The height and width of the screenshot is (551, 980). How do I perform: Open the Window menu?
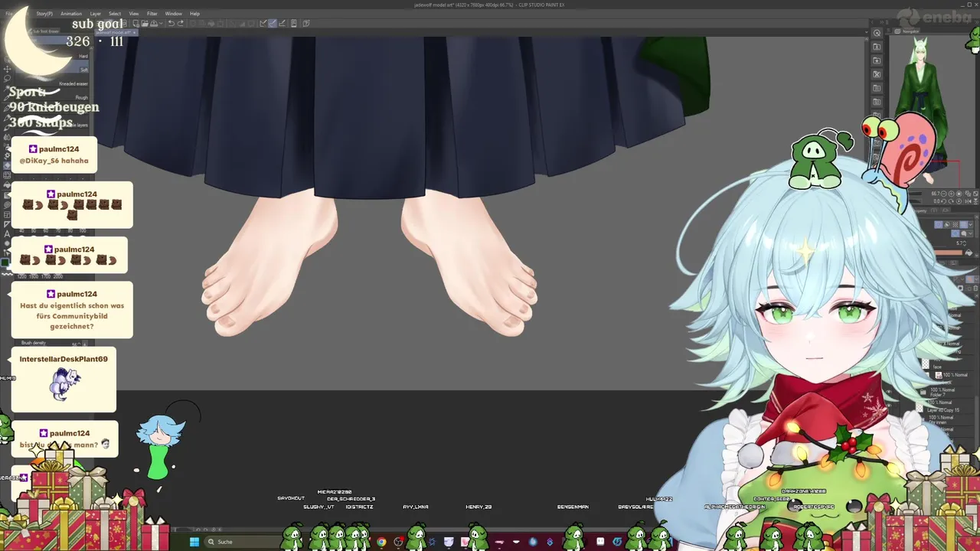point(174,13)
